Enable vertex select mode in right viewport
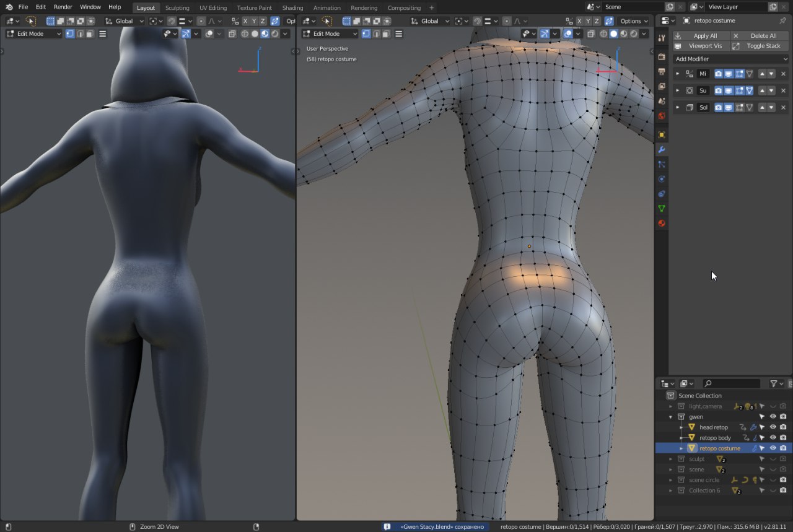 click(367, 34)
